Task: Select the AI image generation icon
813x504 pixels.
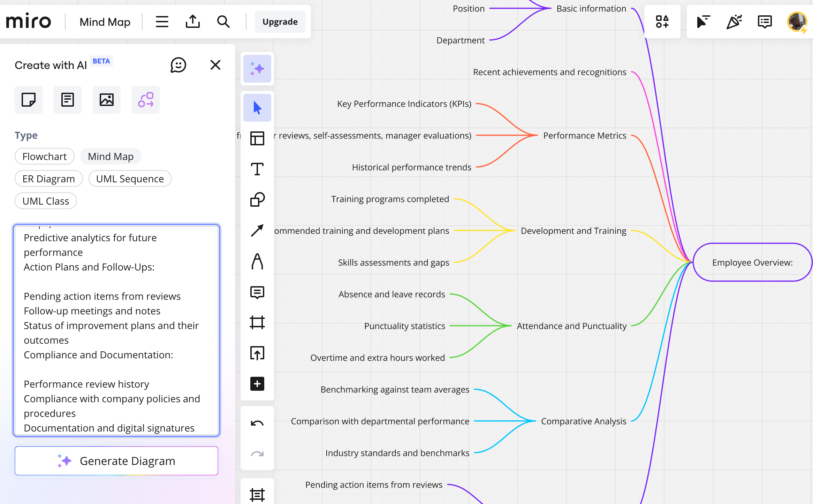Action: click(x=107, y=100)
